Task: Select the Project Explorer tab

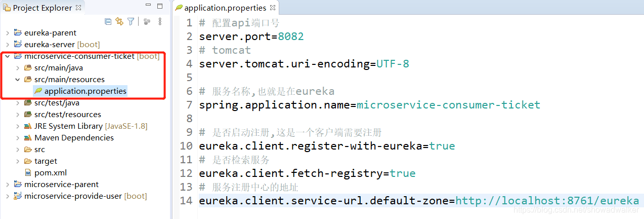Action: 42,8
